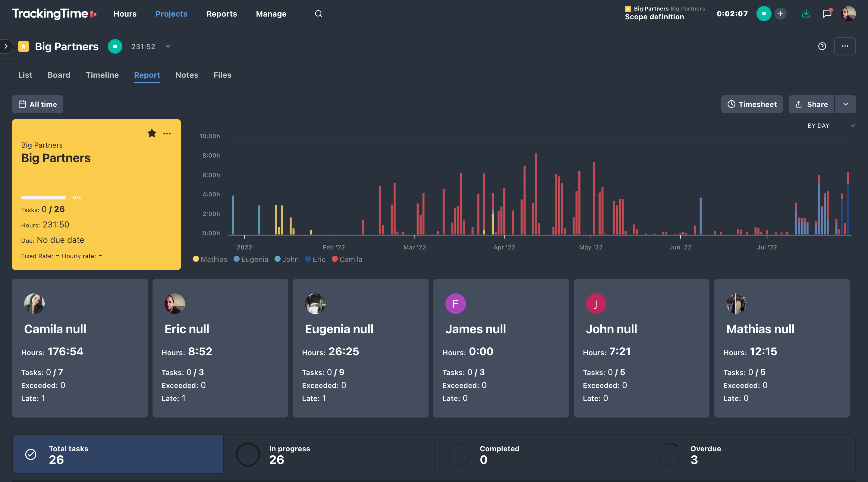Open Eric null's profile picture

(x=175, y=303)
